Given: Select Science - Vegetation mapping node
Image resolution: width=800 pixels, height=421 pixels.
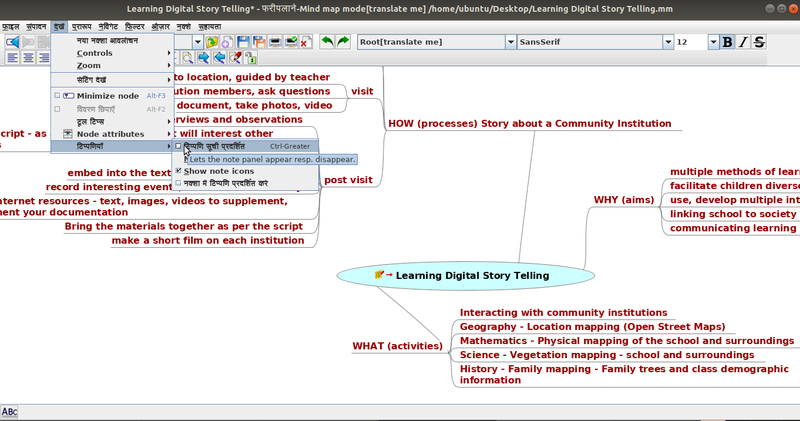Looking at the screenshot, I should 607,355.
